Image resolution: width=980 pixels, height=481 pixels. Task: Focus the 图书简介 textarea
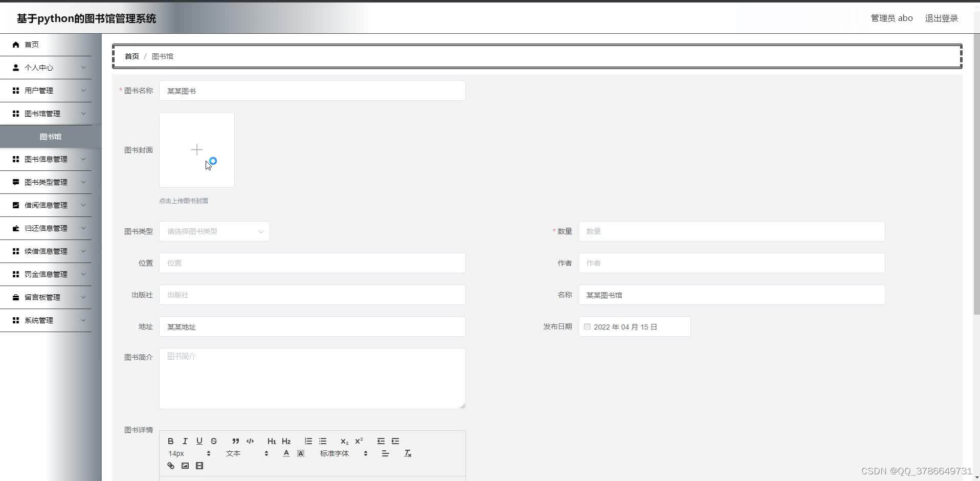pyautogui.click(x=312, y=379)
